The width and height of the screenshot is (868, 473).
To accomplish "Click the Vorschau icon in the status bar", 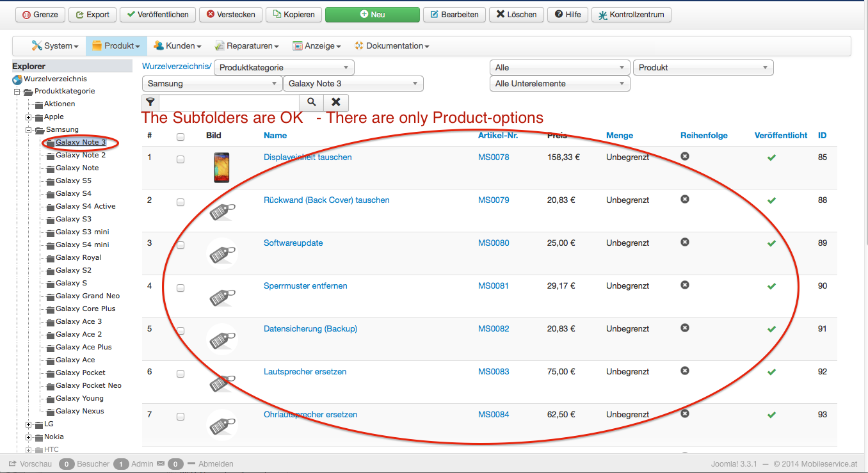I will point(12,463).
